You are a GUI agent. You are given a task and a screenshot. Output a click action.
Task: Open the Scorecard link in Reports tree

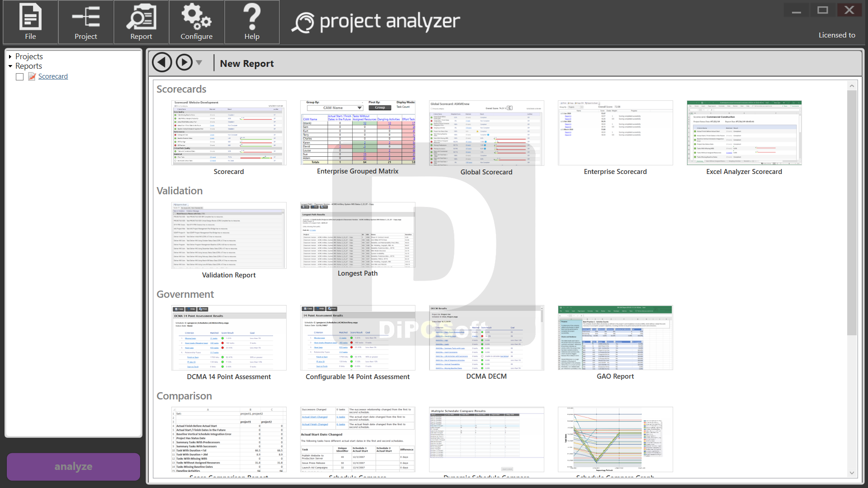coord(53,76)
